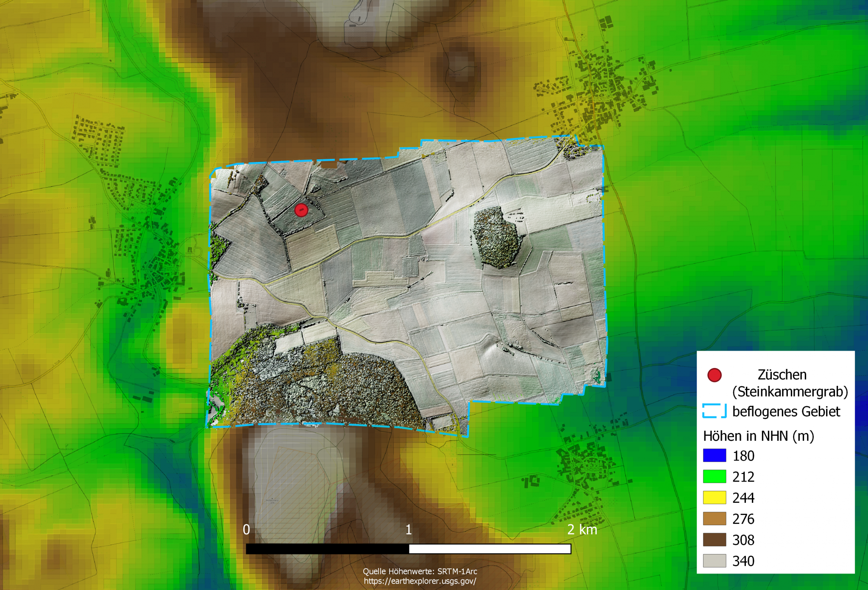
Task: Click the "244" elevation value
Action: pos(743,498)
